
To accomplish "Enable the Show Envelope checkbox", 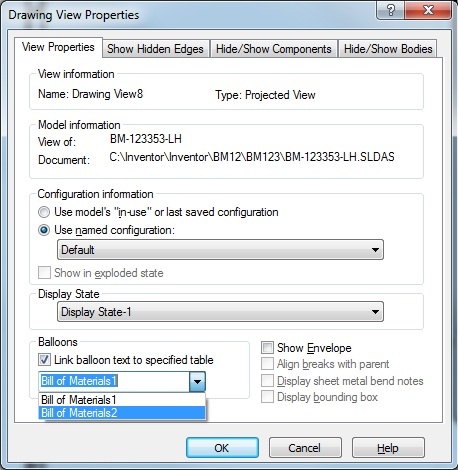I will (267, 348).
